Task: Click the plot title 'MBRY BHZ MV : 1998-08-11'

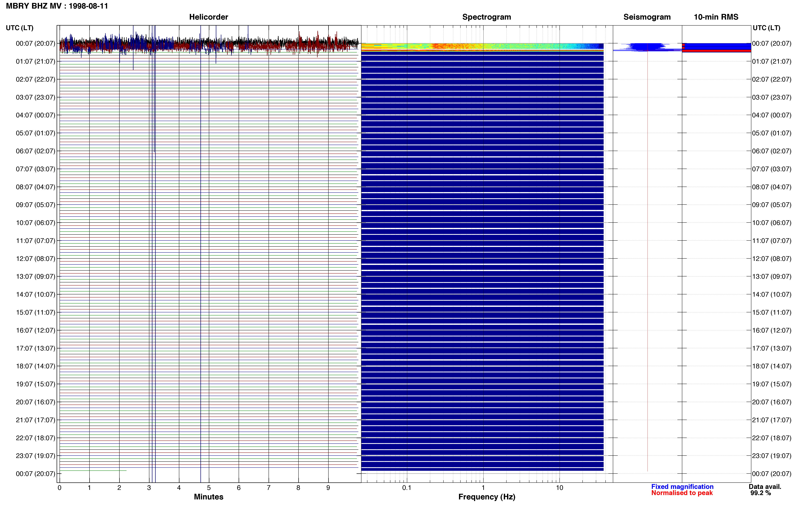Action: point(57,6)
